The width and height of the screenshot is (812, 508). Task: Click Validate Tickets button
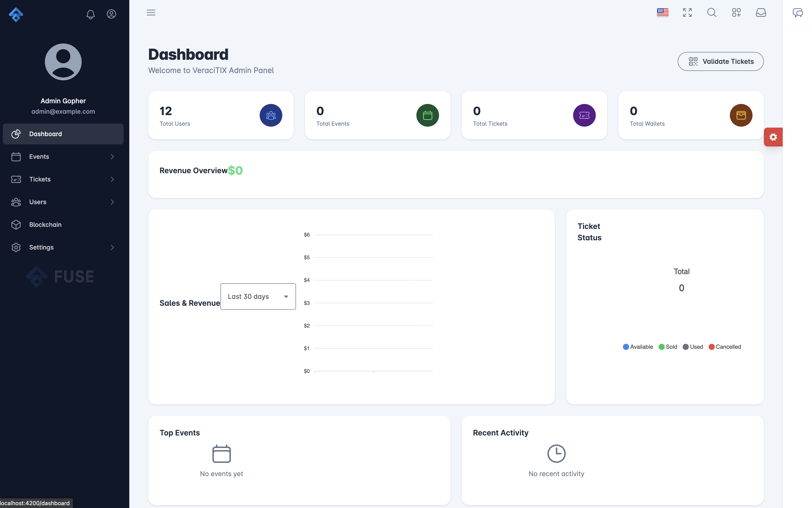(720, 61)
